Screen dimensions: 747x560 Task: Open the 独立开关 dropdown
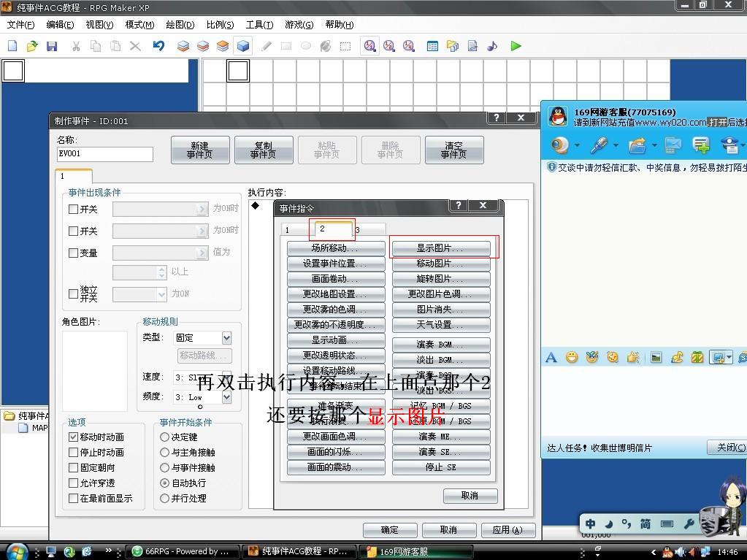(162, 294)
